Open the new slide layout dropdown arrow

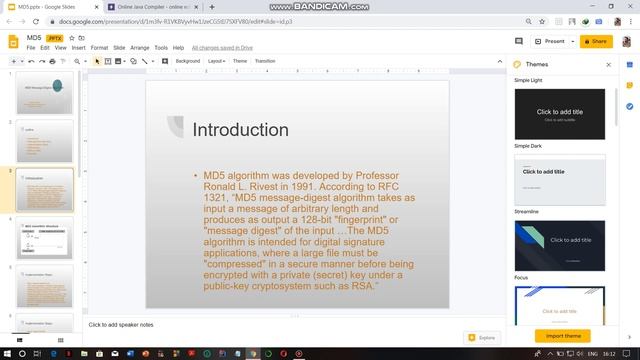click(22, 61)
